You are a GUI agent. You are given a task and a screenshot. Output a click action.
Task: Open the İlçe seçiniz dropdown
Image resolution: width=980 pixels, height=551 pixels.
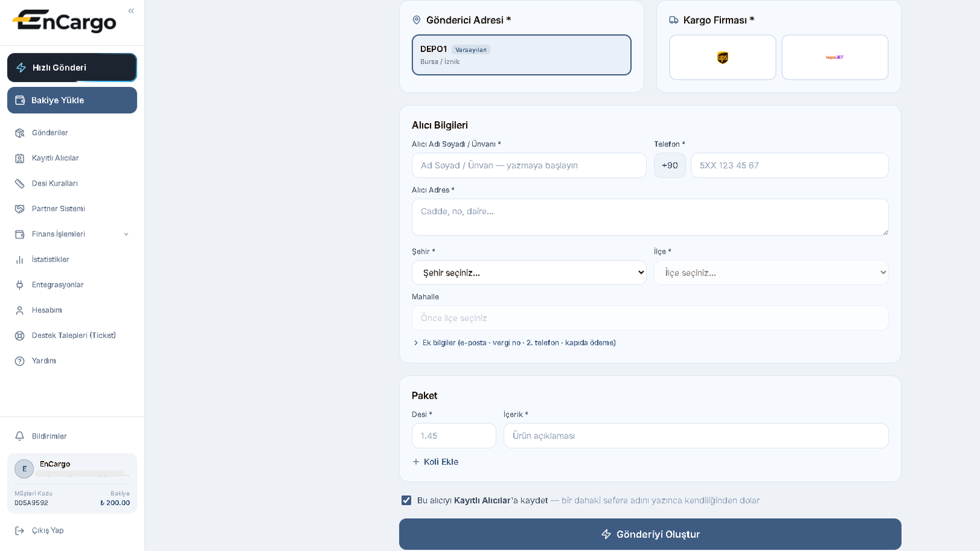click(771, 272)
